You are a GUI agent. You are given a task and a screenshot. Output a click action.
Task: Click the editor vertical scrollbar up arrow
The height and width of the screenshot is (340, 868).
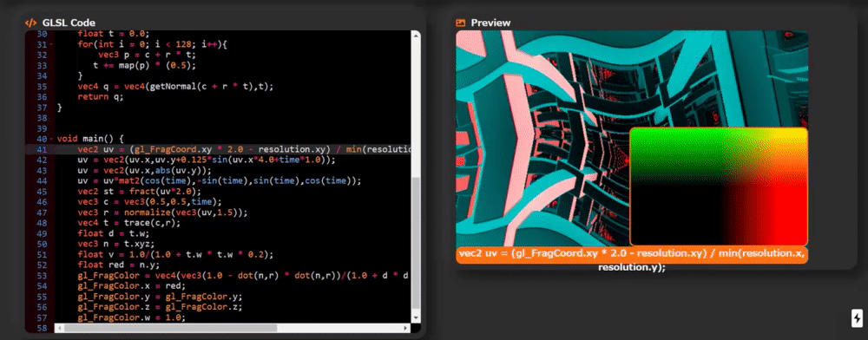tap(416, 36)
